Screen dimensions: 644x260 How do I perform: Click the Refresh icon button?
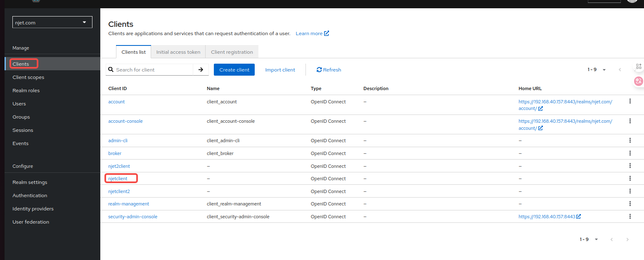tap(319, 70)
